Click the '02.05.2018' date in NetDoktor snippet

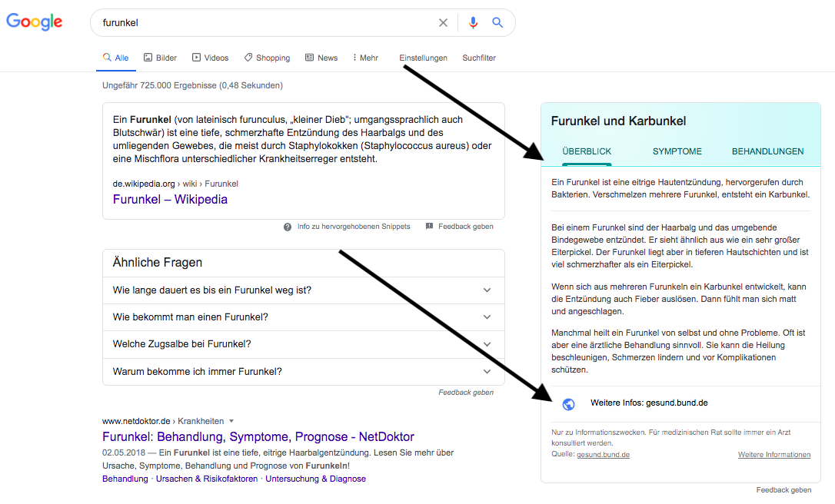tap(124, 453)
